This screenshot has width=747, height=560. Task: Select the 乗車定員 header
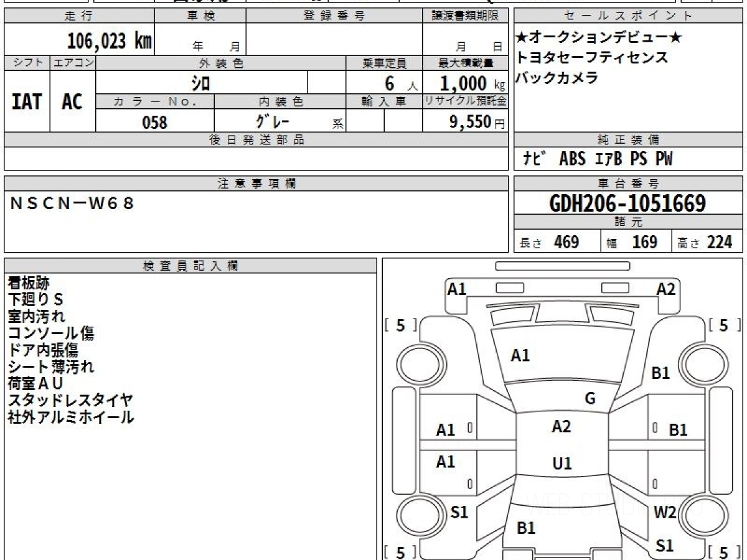tap(384, 63)
